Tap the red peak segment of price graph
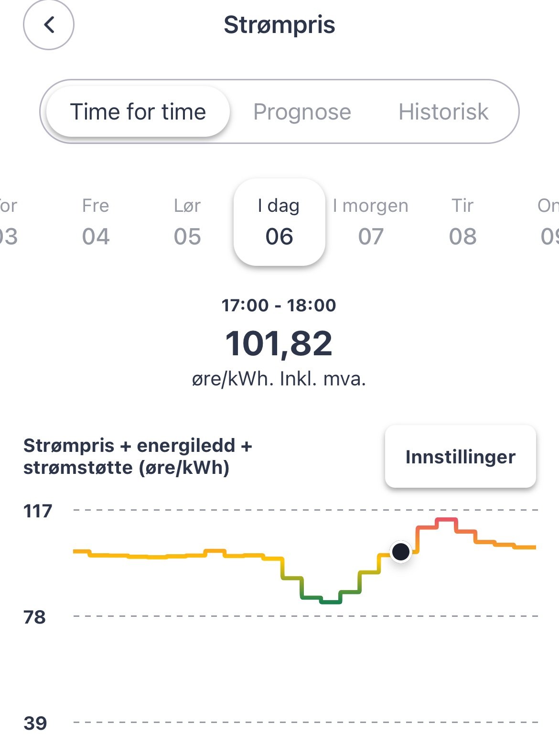559x756 pixels. click(446, 519)
